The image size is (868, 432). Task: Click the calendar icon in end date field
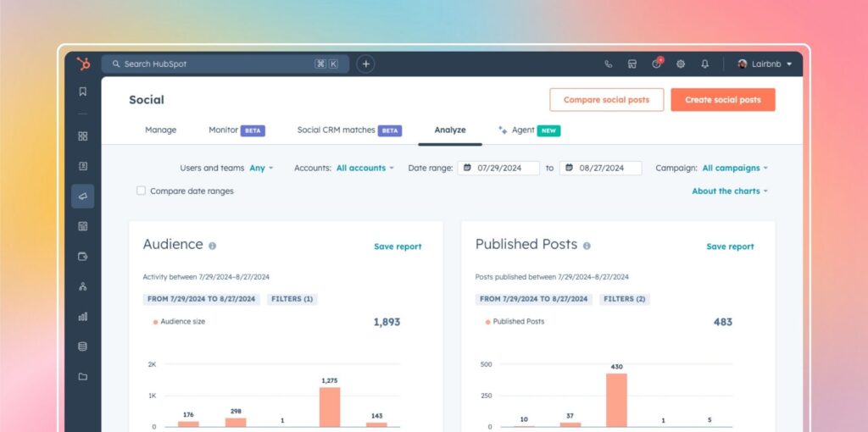point(569,168)
